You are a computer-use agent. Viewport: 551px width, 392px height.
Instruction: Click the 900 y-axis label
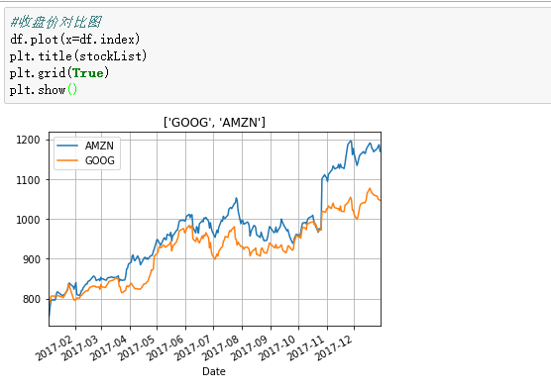click(x=32, y=259)
